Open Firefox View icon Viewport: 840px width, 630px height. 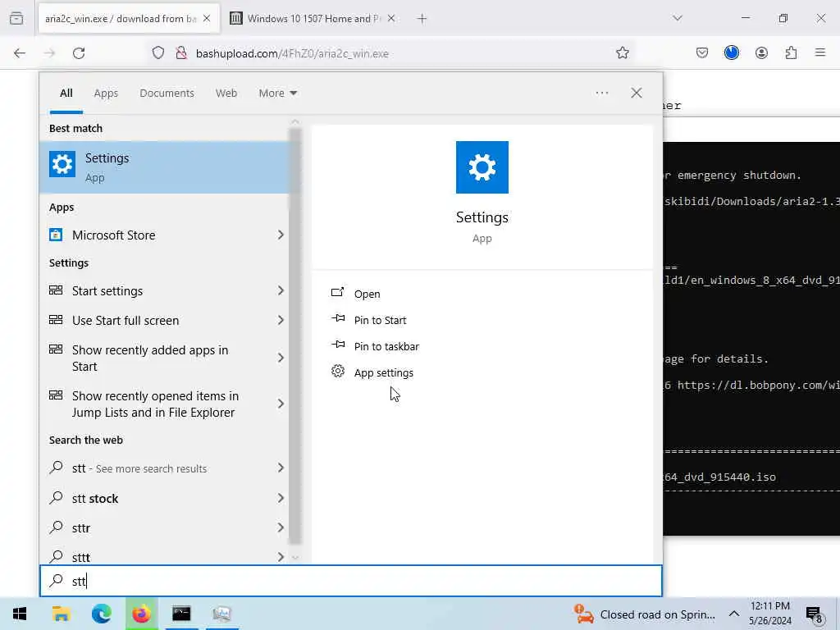coord(16,19)
